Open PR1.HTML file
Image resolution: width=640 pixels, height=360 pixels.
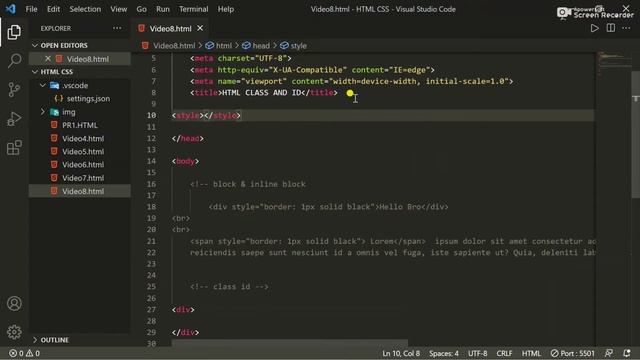(80, 125)
